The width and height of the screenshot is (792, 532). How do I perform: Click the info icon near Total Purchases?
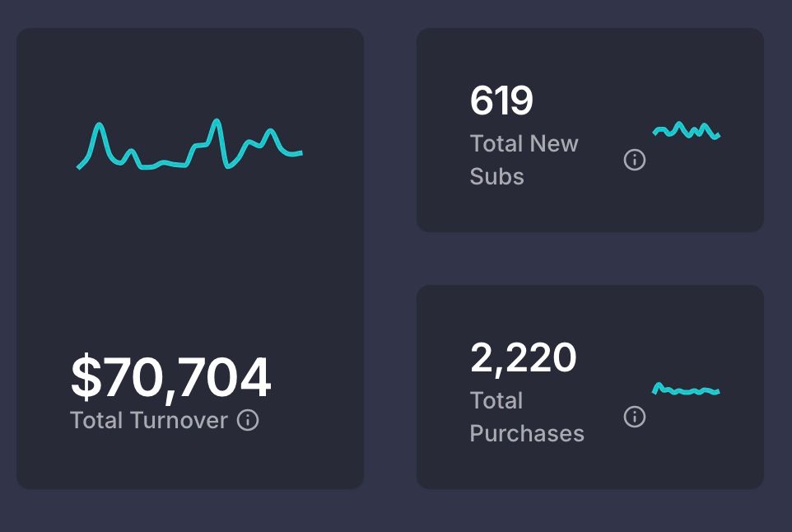[634, 417]
